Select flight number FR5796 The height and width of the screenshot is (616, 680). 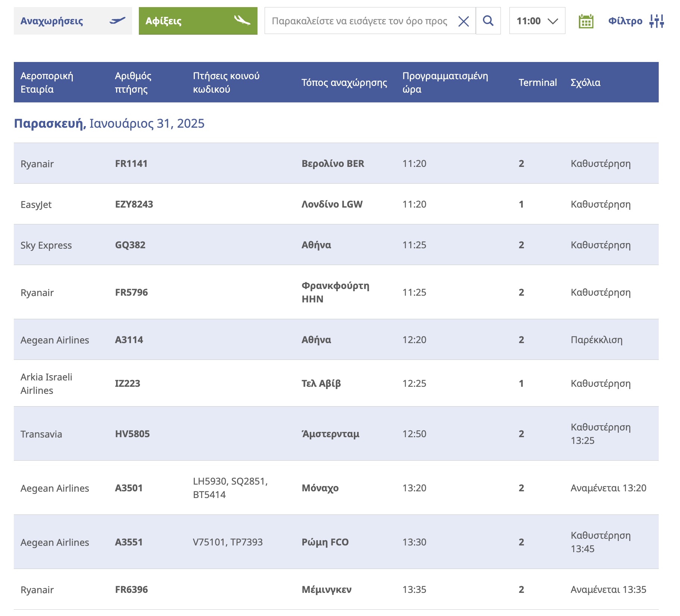(131, 292)
